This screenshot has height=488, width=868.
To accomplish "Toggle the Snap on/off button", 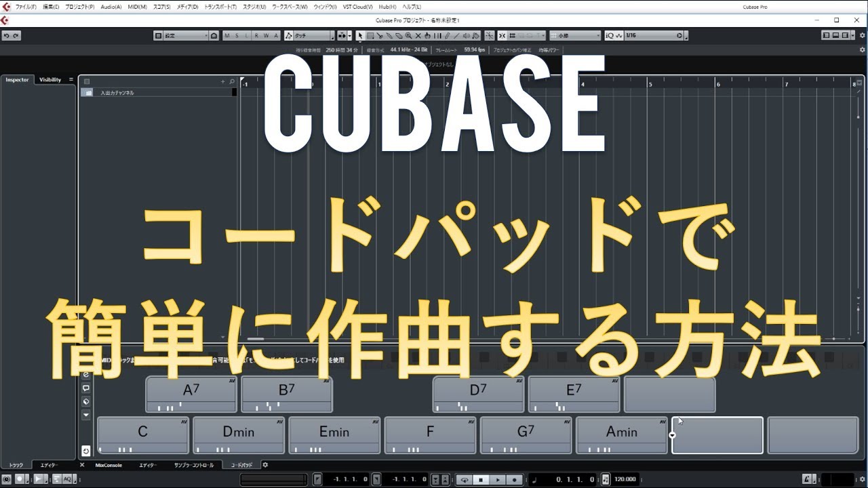I will pos(502,35).
